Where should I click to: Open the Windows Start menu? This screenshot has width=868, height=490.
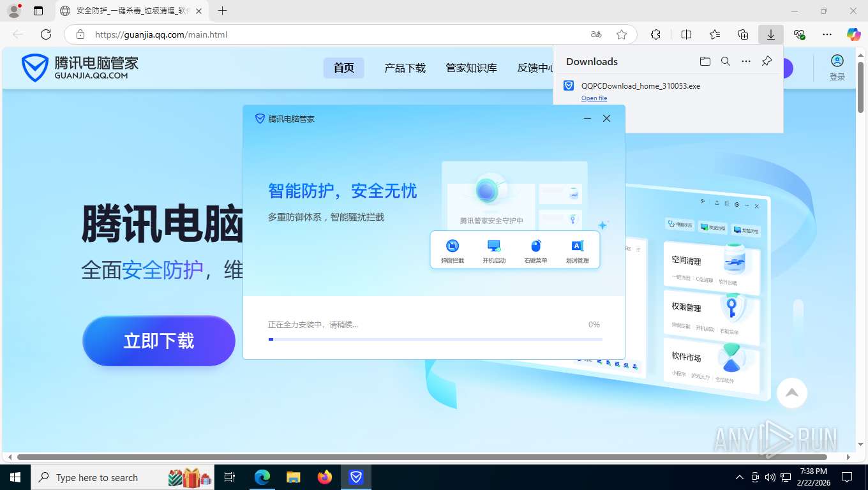coord(14,477)
